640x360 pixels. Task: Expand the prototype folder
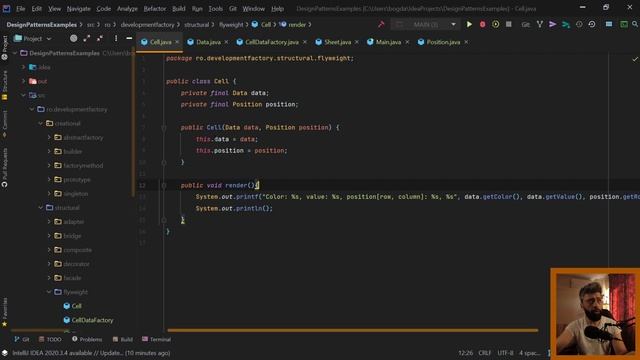pyautogui.click(x=49, y=180)
